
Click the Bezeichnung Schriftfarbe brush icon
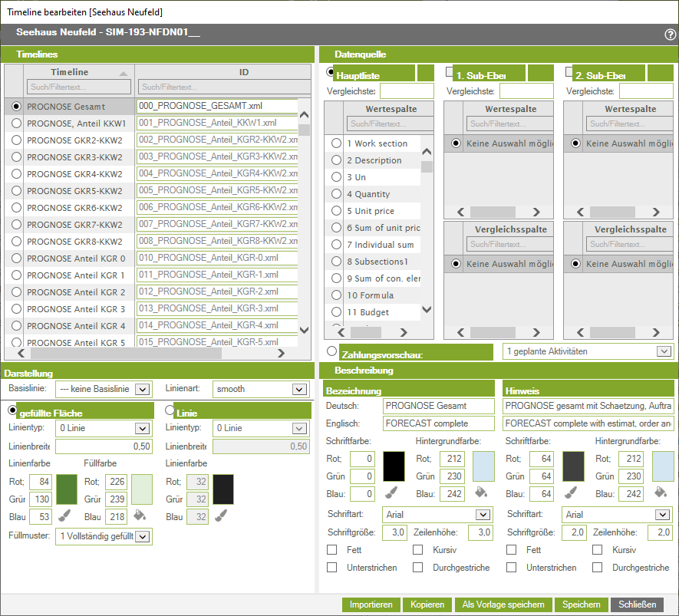click(x=391, y=492)
